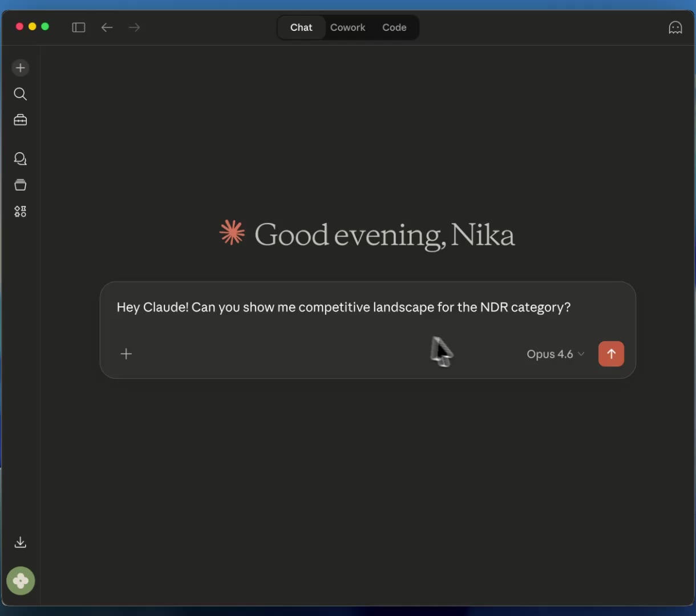Switch to the Cowork tab
The width and height of the screenshot is (696, 616).
tap(347, 27)
